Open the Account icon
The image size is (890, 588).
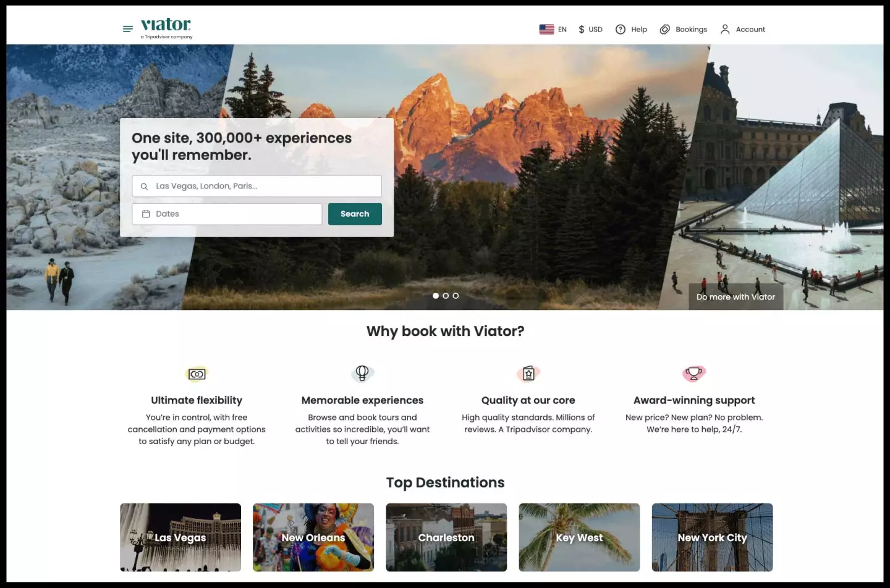(724, 29)
